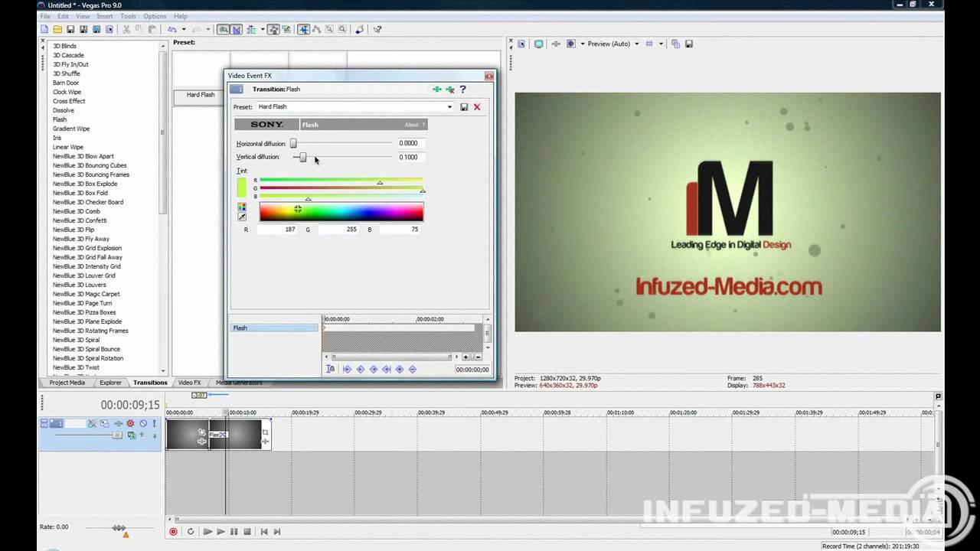Open the Tools menu

[x=128, y=16]
